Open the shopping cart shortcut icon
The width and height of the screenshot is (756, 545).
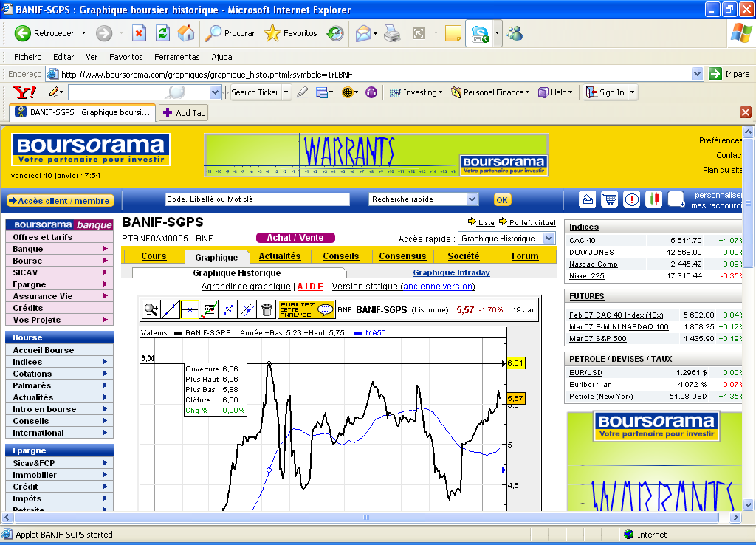click(x=609, y=199)
